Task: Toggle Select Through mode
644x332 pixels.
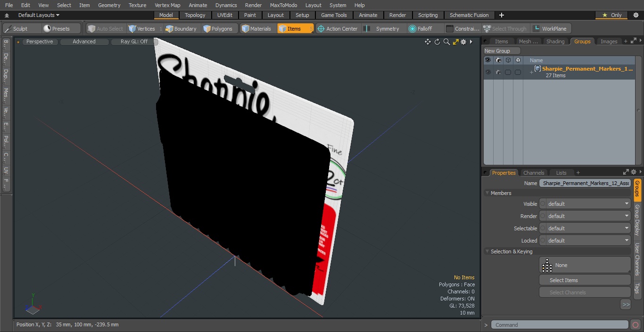Action: (x=505, y=29)
